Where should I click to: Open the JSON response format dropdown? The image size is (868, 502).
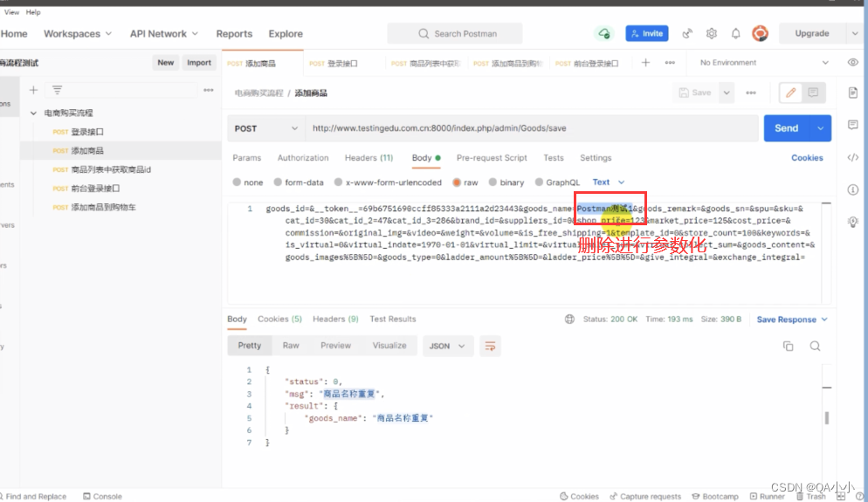pos(447,346)
